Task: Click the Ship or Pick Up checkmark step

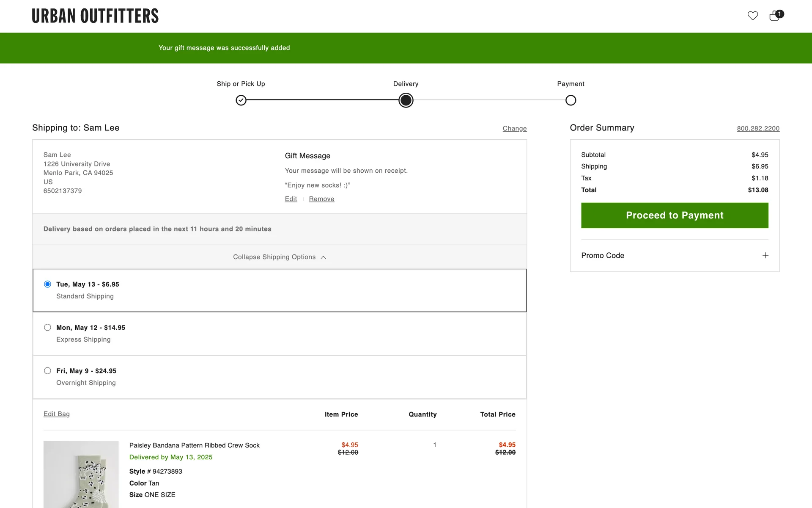Action: pyautogui.click(x=241, y=100)
